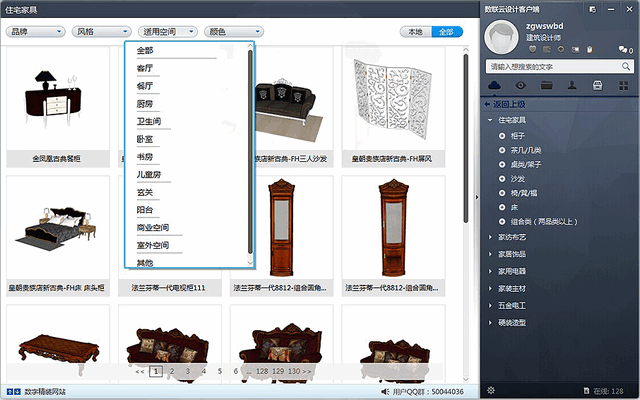The height and width of the screenshot is (400, 640).
Task: Open the FH床 床头柜 bed thumbnail
Action: click(58, 227)
